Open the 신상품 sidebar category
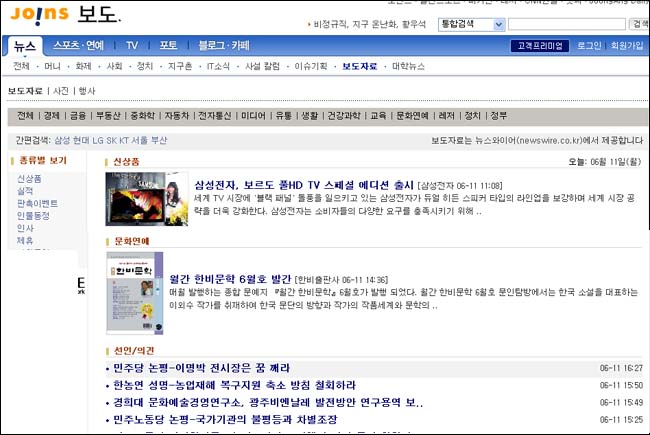This screenshot has width=650, height=435. [29, 179]
